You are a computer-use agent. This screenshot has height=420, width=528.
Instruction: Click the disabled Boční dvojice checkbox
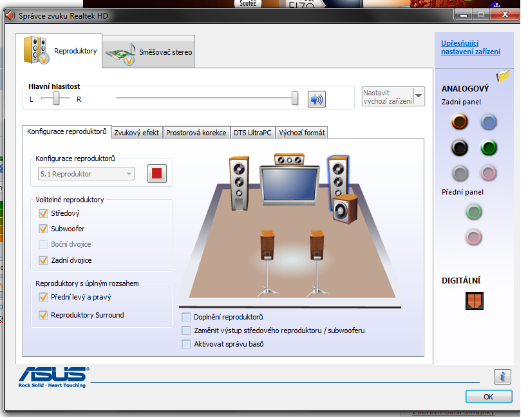tap(43, 244)
